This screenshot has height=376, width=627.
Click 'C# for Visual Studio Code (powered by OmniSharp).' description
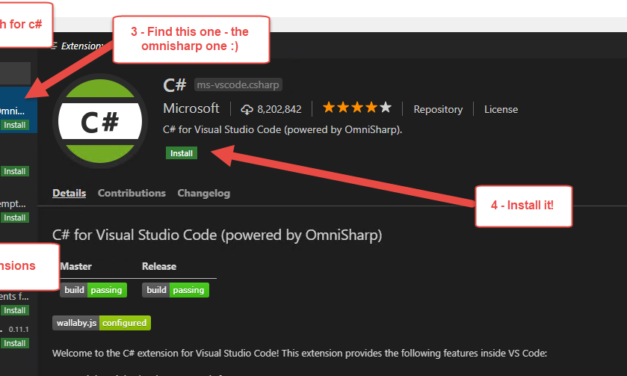(282, 130)
